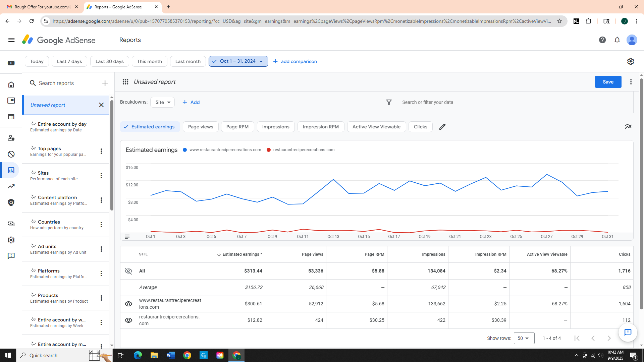The width and height of the screenshot is (644, 362).
Task: Open the Ads icon in sidebar
Action: (x=11, y=101)
